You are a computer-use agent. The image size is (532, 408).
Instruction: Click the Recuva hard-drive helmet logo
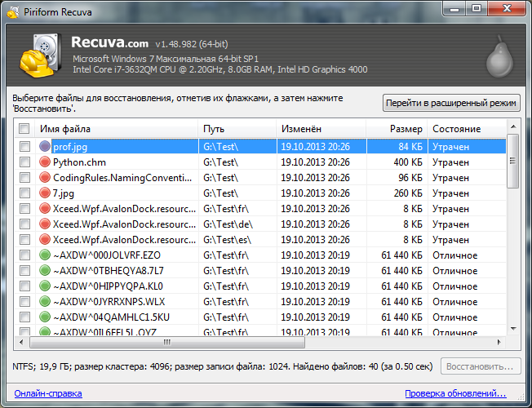[x=40, y=55]
